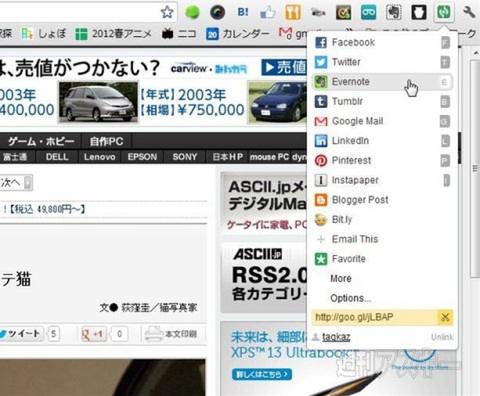The image size is (480, 396).
Task: Select EPSON in sub-navigation
Action: (x=142, y=157)
